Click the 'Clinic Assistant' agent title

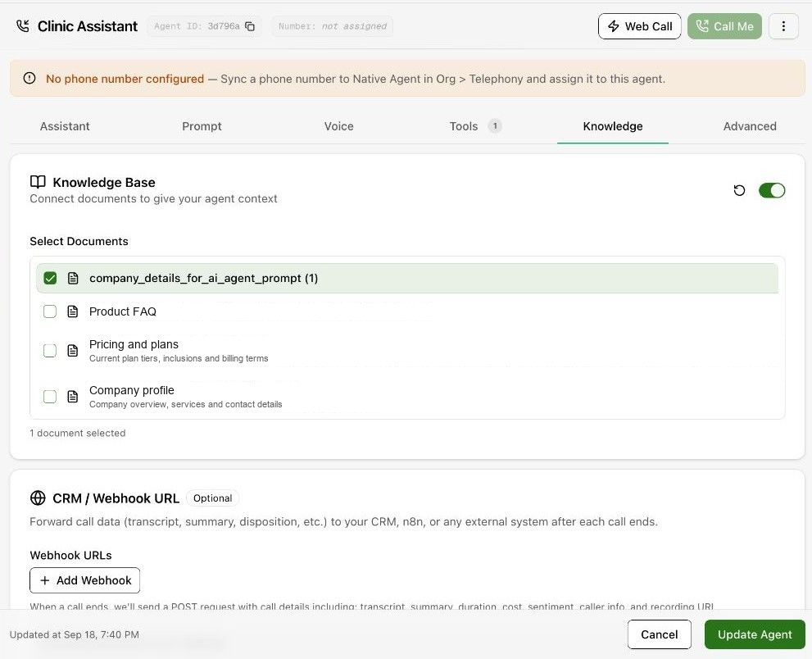[88, 26]
